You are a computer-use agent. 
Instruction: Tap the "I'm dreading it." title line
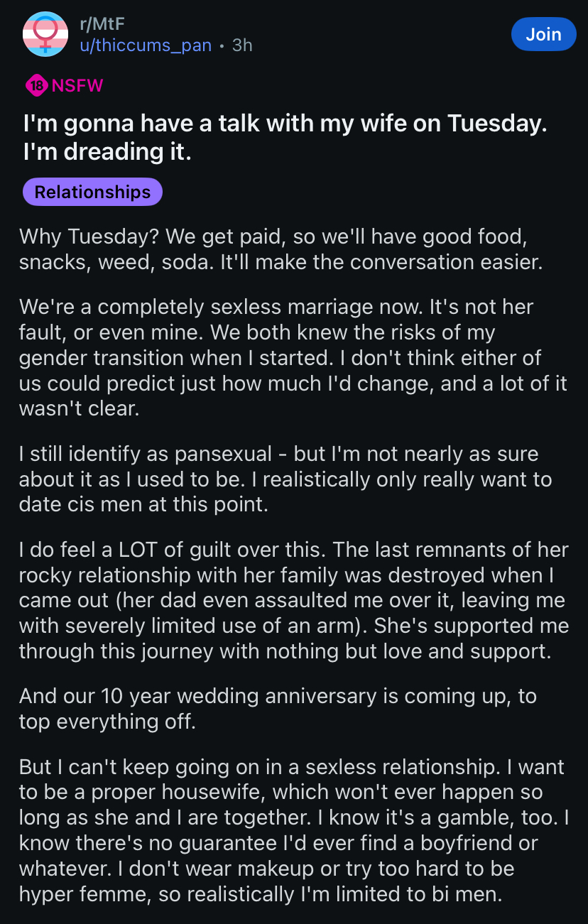click(x=107, y=151)
